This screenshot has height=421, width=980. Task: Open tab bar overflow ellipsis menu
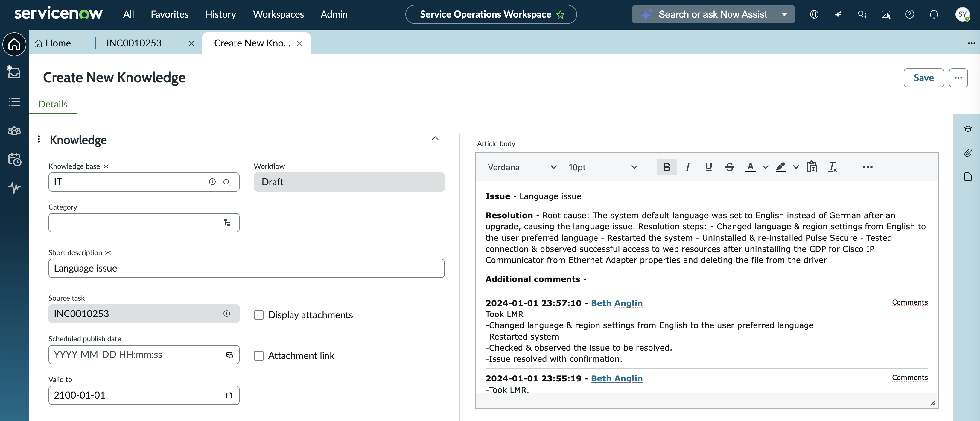pyautogui.click(x=971, y=43)
